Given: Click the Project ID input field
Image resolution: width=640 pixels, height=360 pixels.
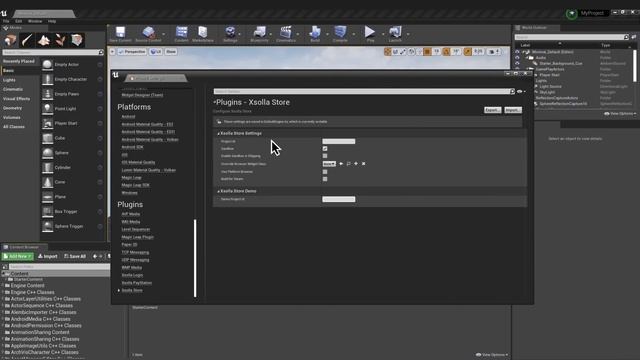Looking at the screenshot, I should click(x=339, y=141).
